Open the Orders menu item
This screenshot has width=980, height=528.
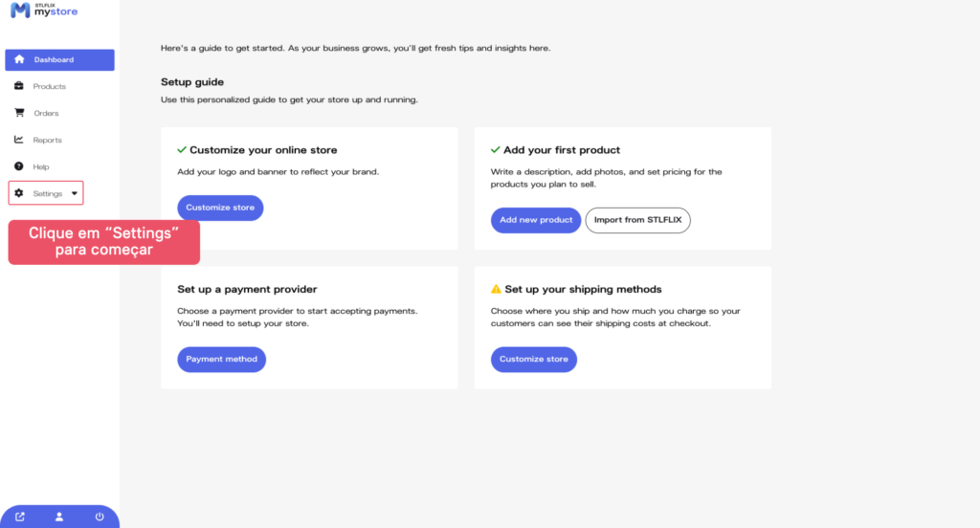coord(46,113)
